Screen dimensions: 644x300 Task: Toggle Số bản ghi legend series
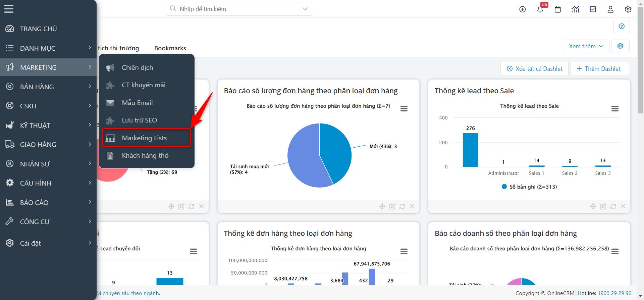529,187
